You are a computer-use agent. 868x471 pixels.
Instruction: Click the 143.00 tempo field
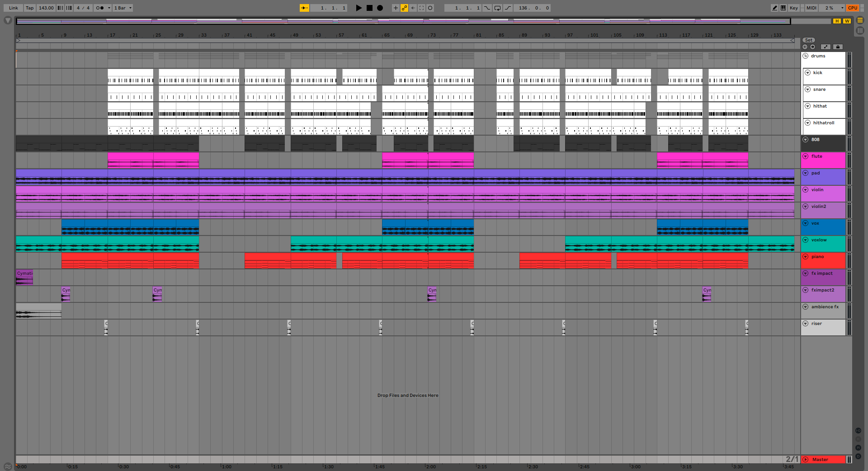pos(46,8)
